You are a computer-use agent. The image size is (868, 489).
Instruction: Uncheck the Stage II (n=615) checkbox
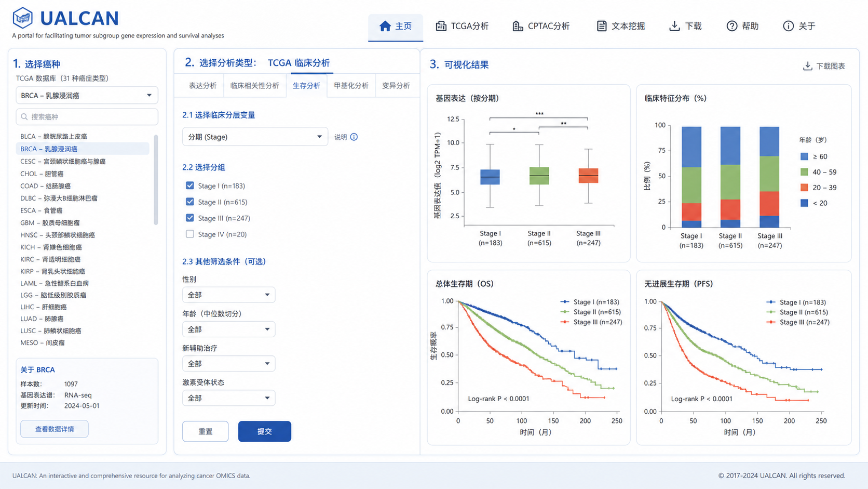[190, 202]
